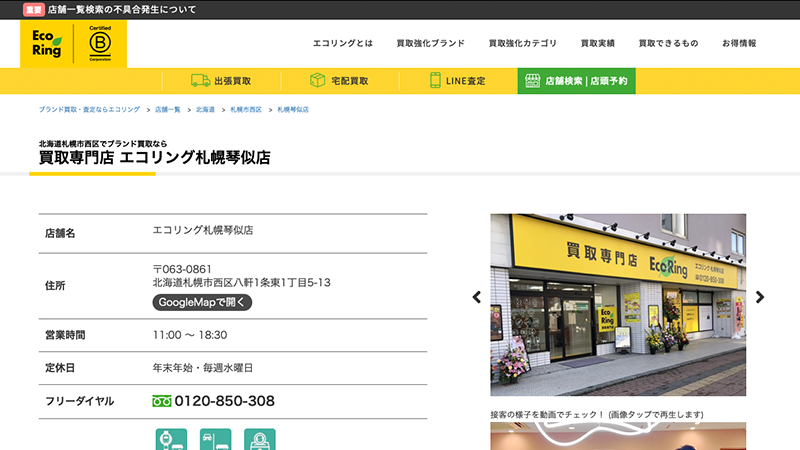Click the first green service icon
This screenshot has height=450, width=800.
point(170,439)
